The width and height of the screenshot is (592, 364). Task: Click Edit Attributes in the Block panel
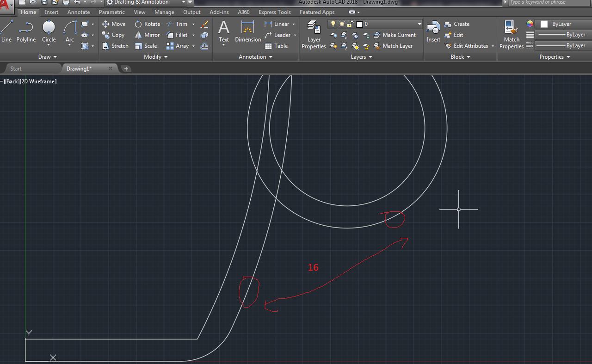(x=467, y=46)
